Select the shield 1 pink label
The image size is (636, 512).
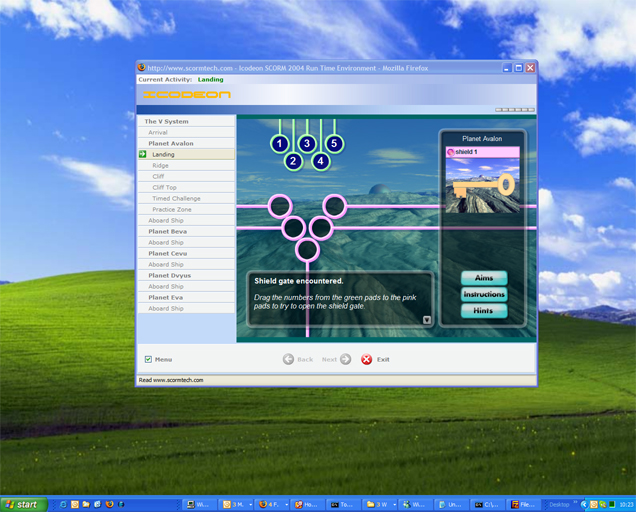(483, 152)
